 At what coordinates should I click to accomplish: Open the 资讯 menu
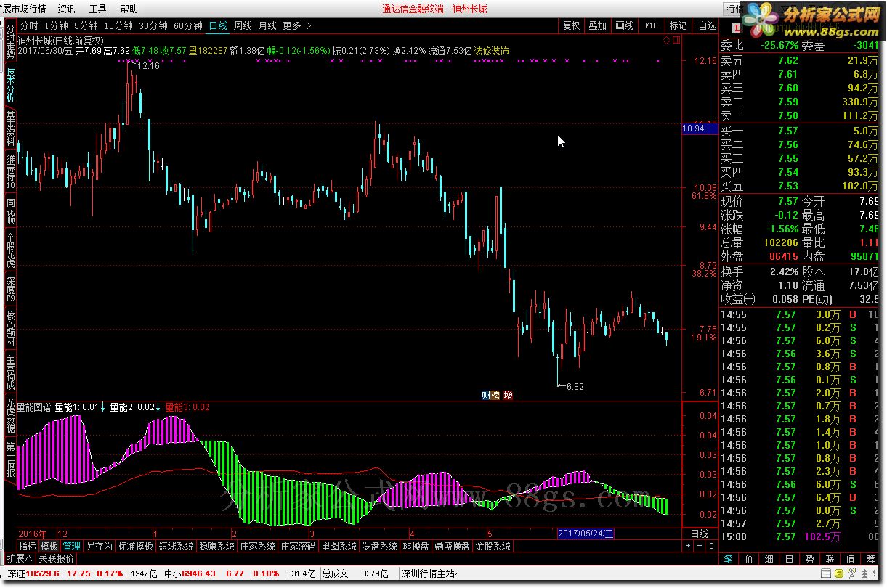click(66, 9)
